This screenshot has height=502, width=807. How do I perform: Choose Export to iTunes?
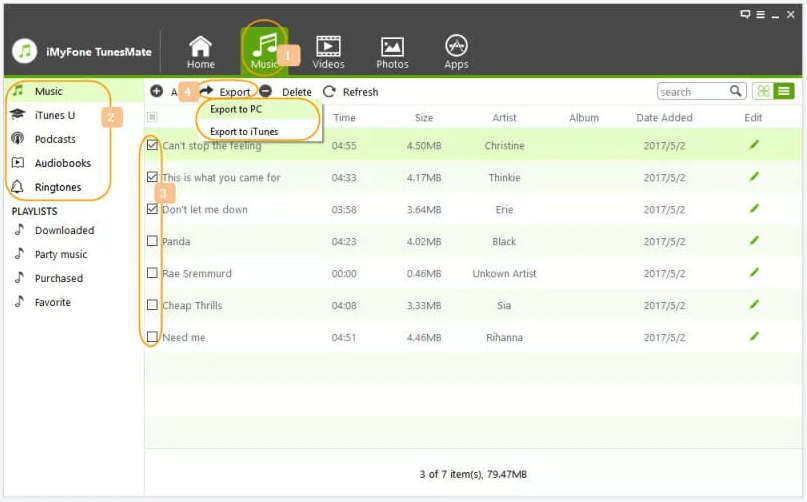pyautogui.click(x=244, y=131)
